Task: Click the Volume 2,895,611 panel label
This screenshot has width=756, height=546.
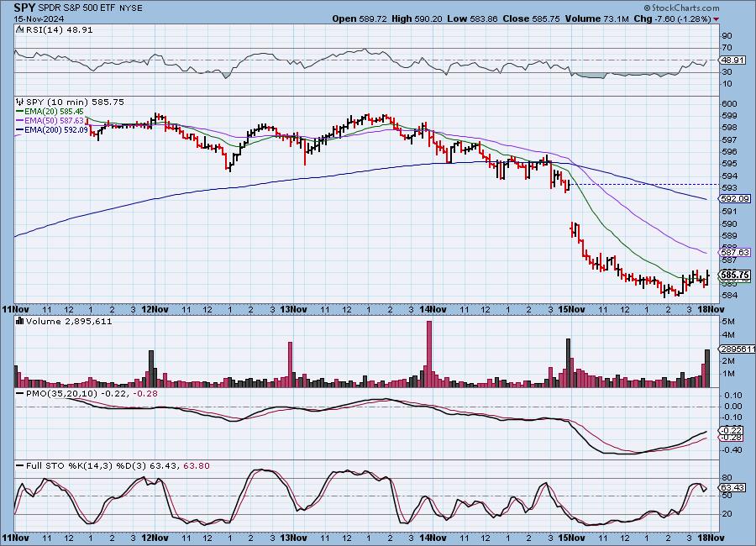Action: tap(69, 321)
